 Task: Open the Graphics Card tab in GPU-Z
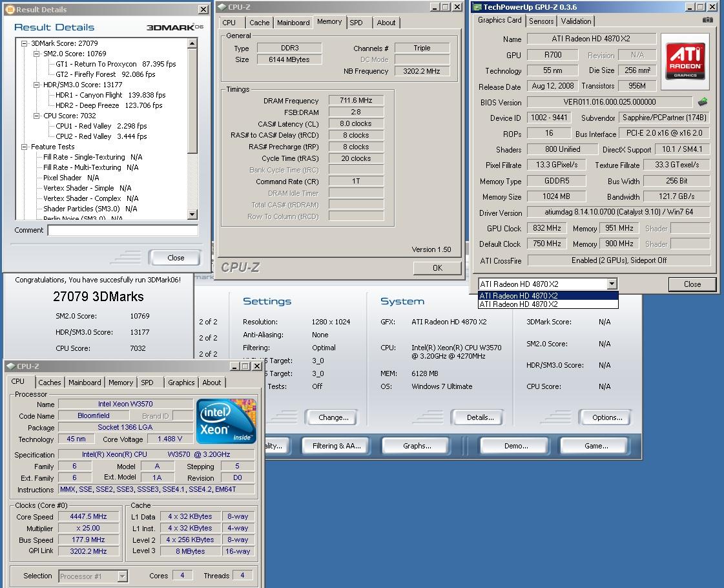click(500, 20)
